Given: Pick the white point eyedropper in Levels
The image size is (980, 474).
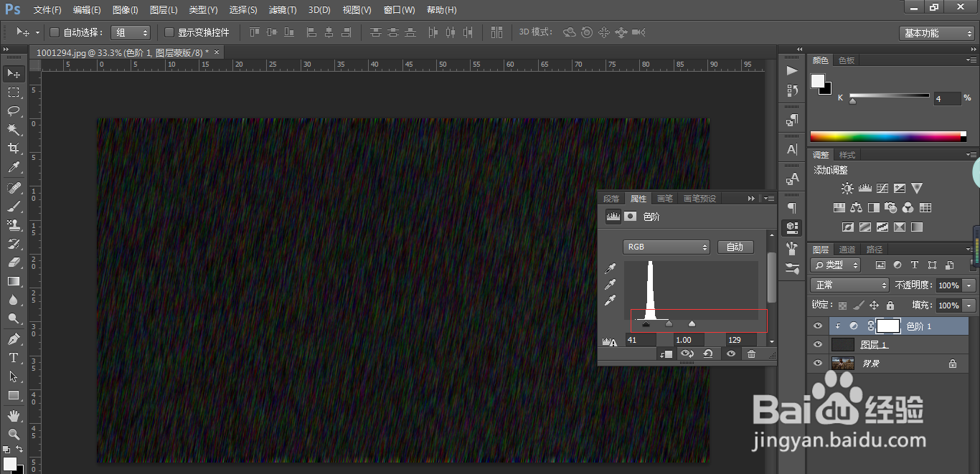Looking at the screenshot, I should (611, 300).
